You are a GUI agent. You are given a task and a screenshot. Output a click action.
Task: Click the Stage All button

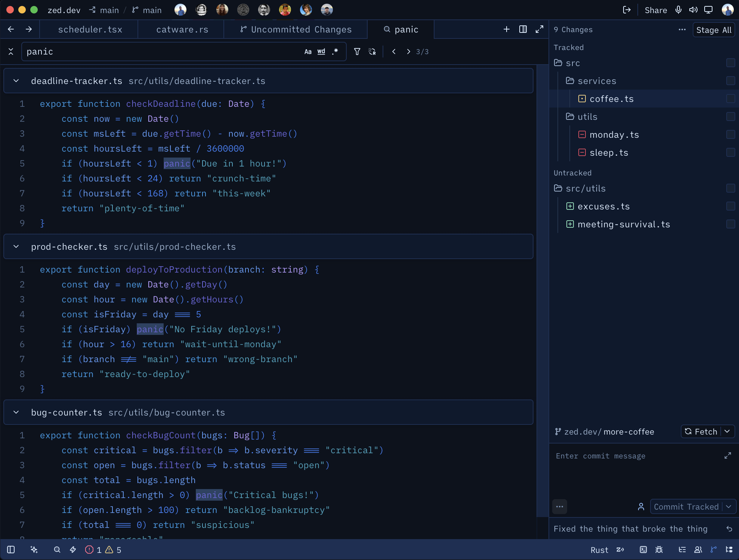coord(714,30)
